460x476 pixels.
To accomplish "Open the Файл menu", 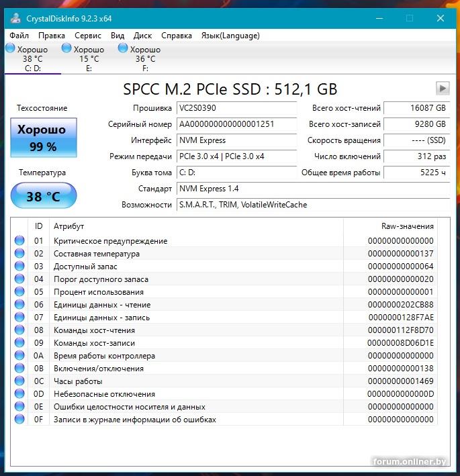I will 19,36.
